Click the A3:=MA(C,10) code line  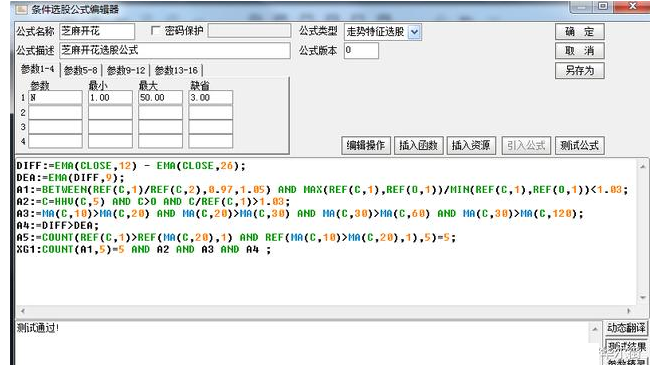[300, 214]
